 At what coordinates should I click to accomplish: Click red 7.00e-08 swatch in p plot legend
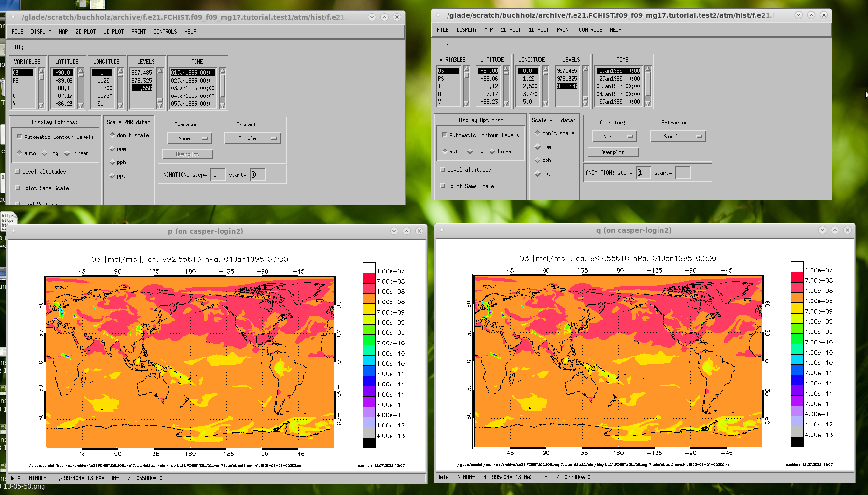(369, 278)
